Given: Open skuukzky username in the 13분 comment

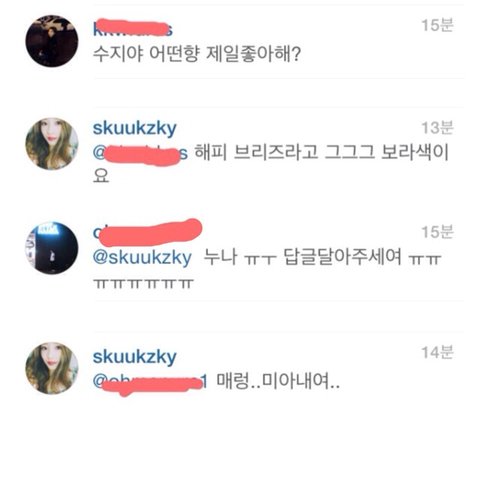Looking at the screenshot, I should click(134, 128).
